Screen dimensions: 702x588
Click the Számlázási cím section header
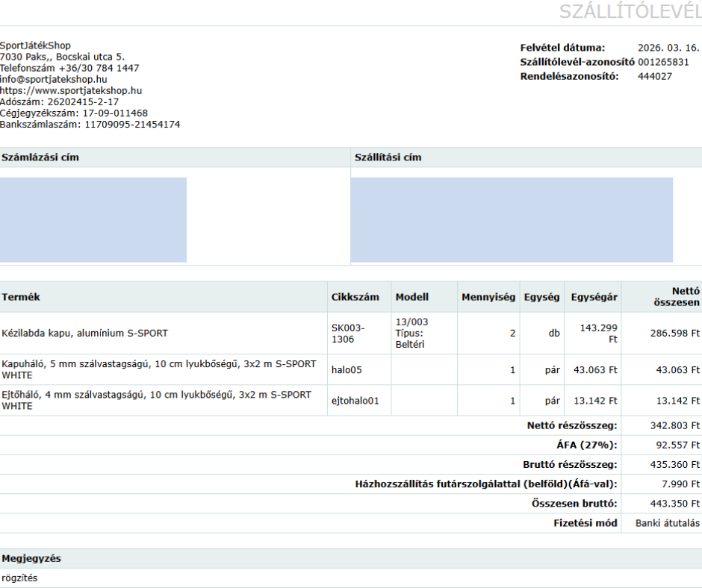coord(40,157)
